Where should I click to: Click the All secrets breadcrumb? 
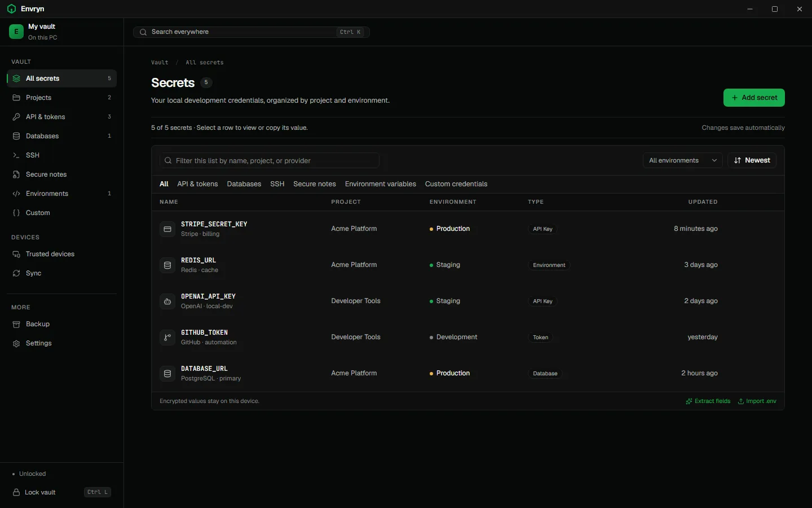pyautogui.click(x=205, y=63)
